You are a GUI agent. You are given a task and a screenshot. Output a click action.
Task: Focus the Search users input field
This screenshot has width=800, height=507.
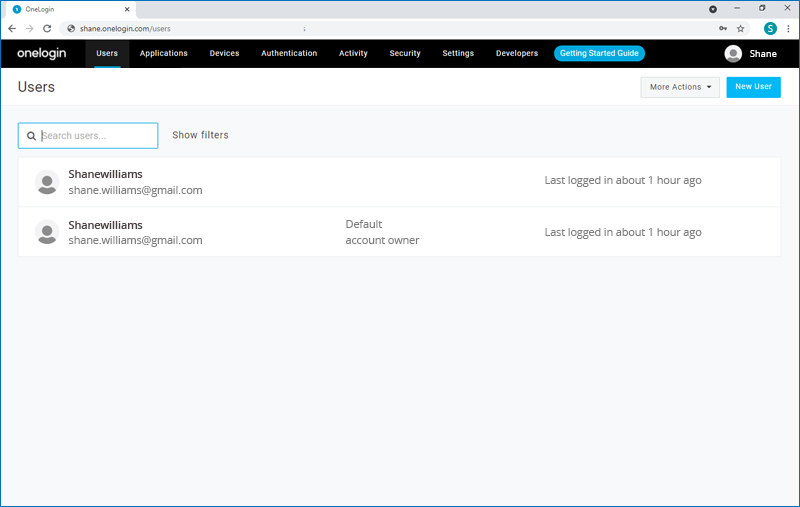(97, 136)
